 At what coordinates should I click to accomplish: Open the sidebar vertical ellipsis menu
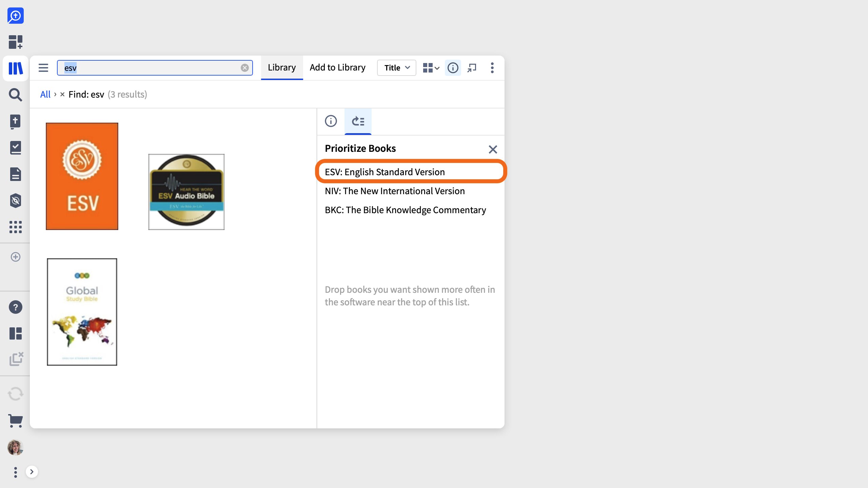click(16, 472)
